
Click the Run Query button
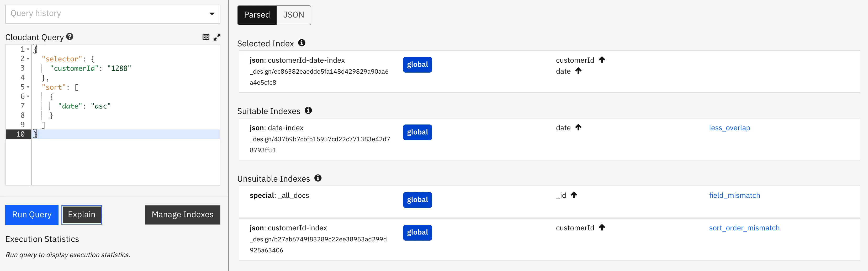32,214
